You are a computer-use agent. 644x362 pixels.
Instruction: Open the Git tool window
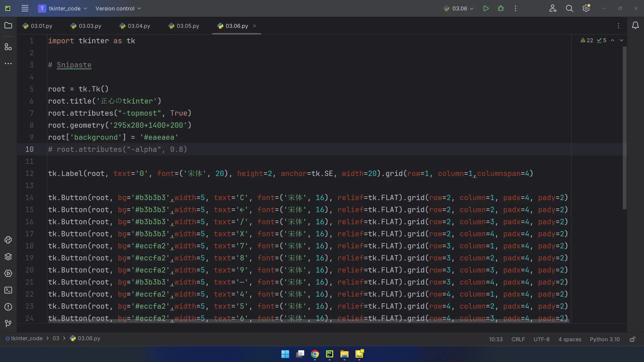(8, 323)
